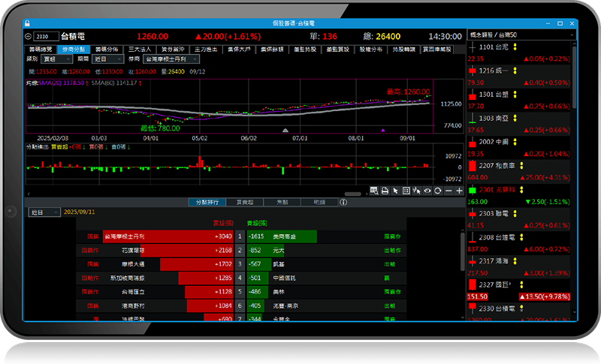
Task: Select the 買賣超 sub-tab
Action: 245,202
